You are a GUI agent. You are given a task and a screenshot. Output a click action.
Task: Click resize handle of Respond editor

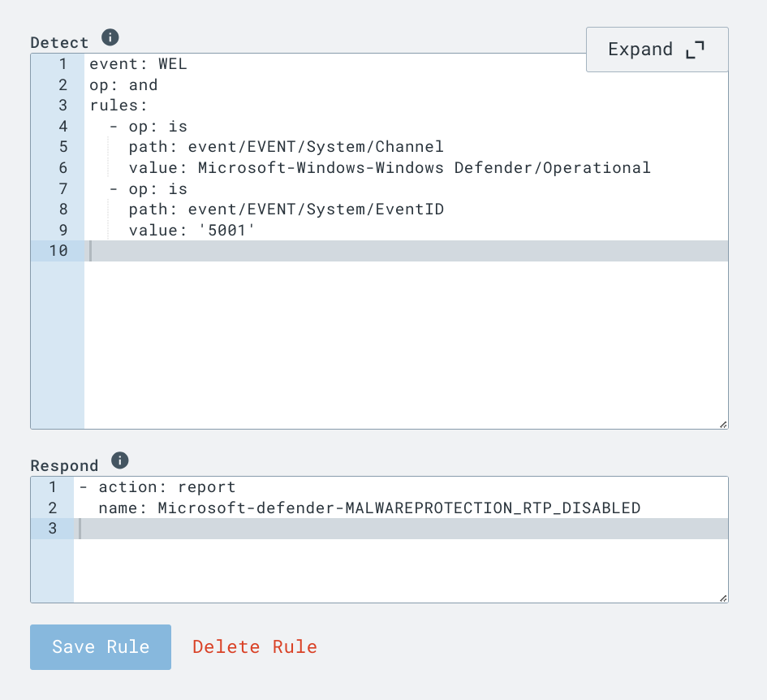(723, 598)
